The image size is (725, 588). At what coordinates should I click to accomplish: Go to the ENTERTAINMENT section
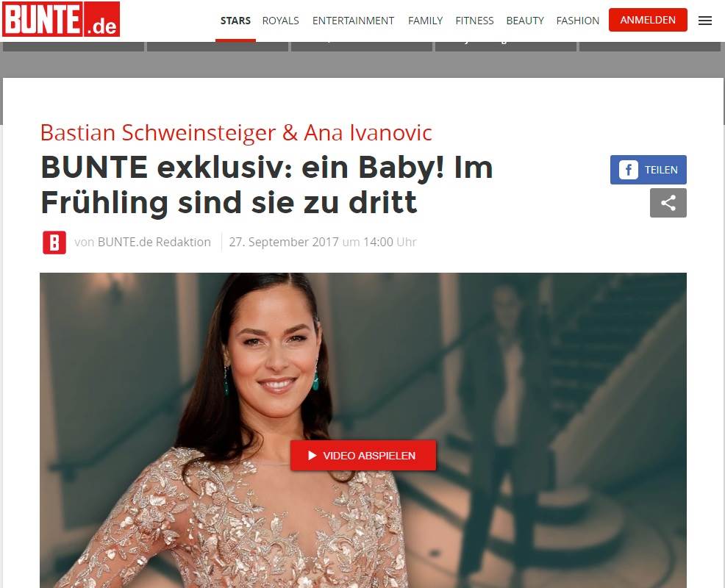tap(353, 21)
